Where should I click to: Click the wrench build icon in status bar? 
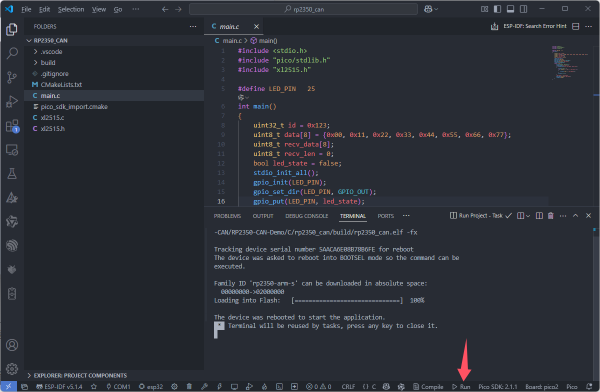point(204,387)
